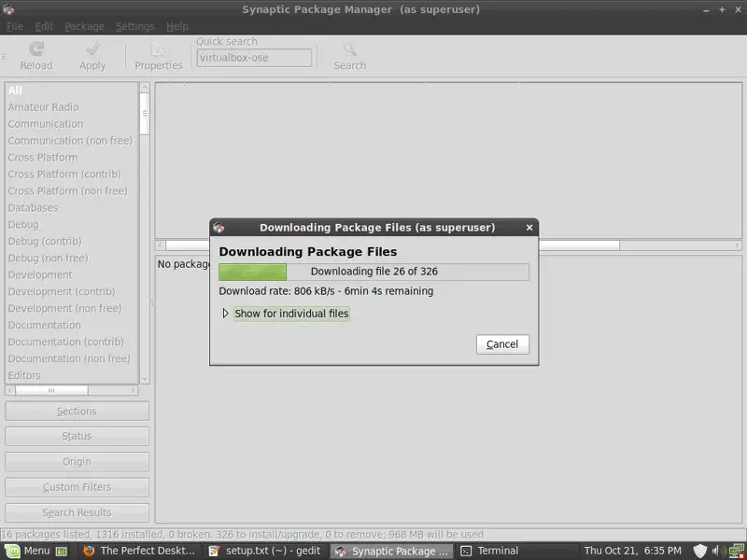
Task: Select the Editors section
Action: [x=72, y=375]
